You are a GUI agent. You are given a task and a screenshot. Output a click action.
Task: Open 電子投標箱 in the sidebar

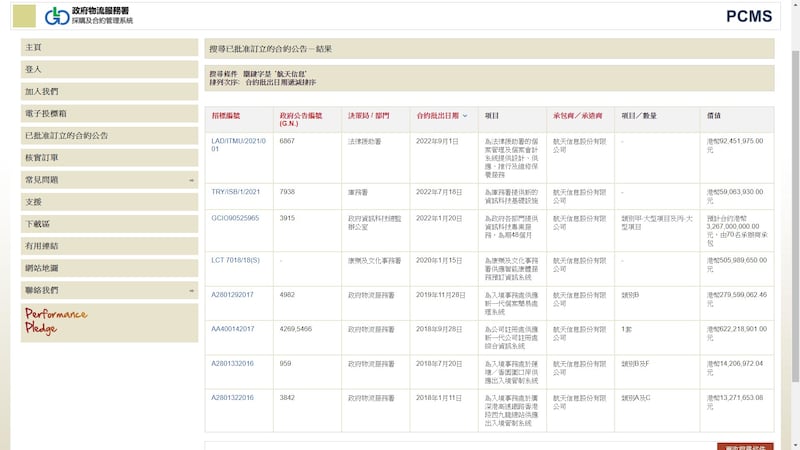click(45, 114)
